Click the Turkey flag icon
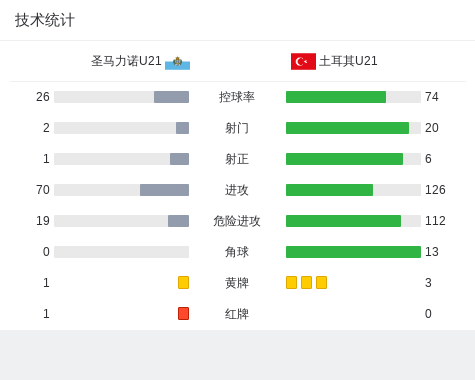This screenshot has height=380, width=475. [303, 61]
